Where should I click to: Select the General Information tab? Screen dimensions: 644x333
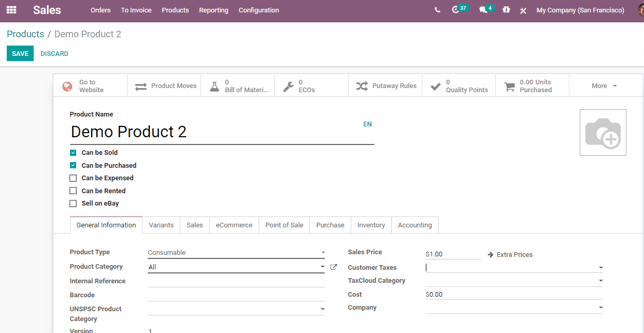pos(106,225)
